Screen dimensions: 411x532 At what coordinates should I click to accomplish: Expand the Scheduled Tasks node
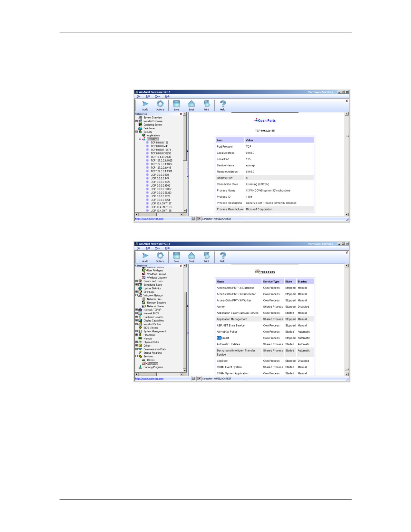136,284
